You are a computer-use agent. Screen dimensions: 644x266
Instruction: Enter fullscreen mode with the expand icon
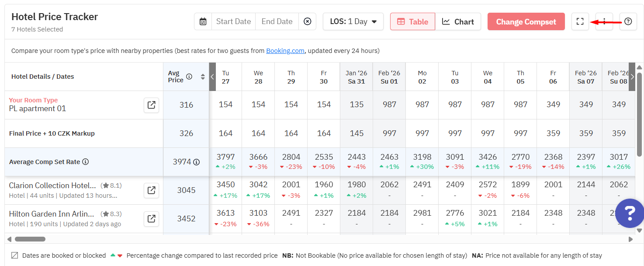coord(580,21)
